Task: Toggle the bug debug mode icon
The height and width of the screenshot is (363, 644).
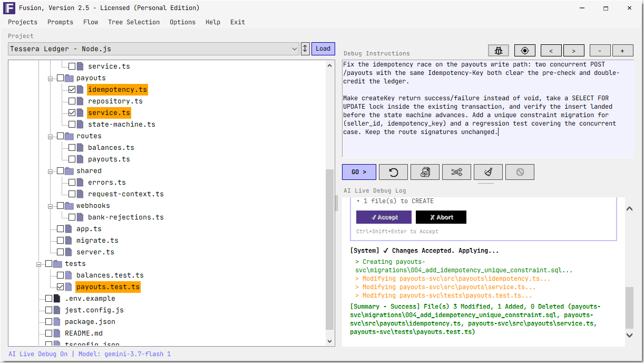Action: (499, 51)
